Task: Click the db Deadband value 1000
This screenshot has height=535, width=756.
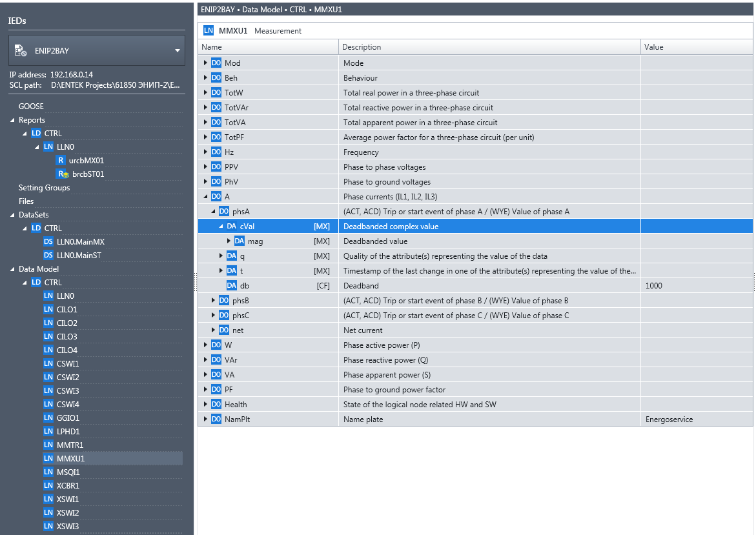Action: click(653, 286)
